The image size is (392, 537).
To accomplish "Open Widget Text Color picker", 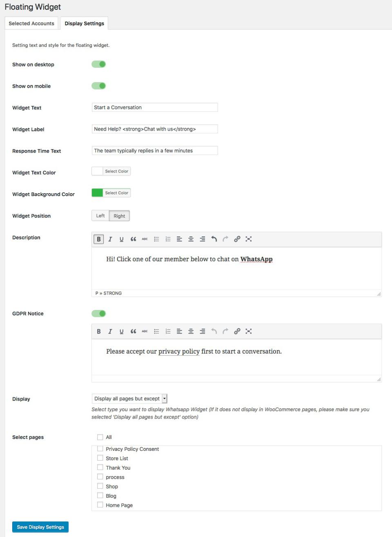I will tap(111, 172).
